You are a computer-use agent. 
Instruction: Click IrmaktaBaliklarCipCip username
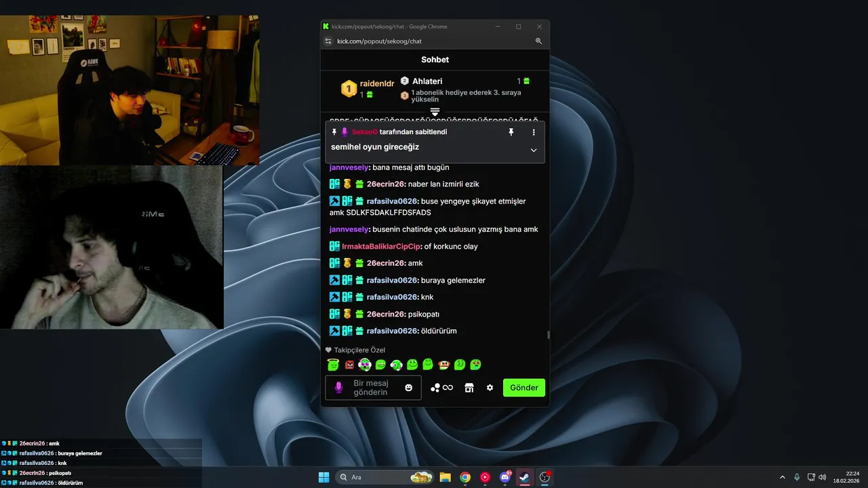(x=381, y=246)
